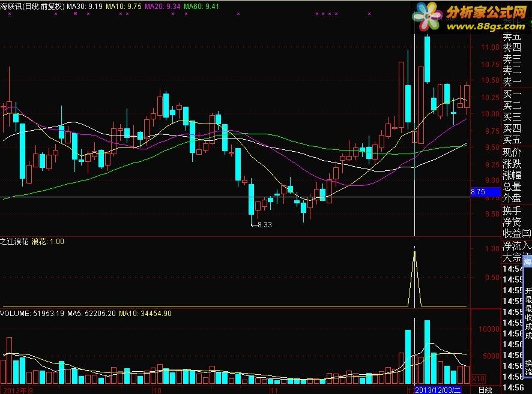Viewport: 532px width, 394px height.
Task: Click the highlighted 8.75 price tag
Action: click(x=486, y=192)
